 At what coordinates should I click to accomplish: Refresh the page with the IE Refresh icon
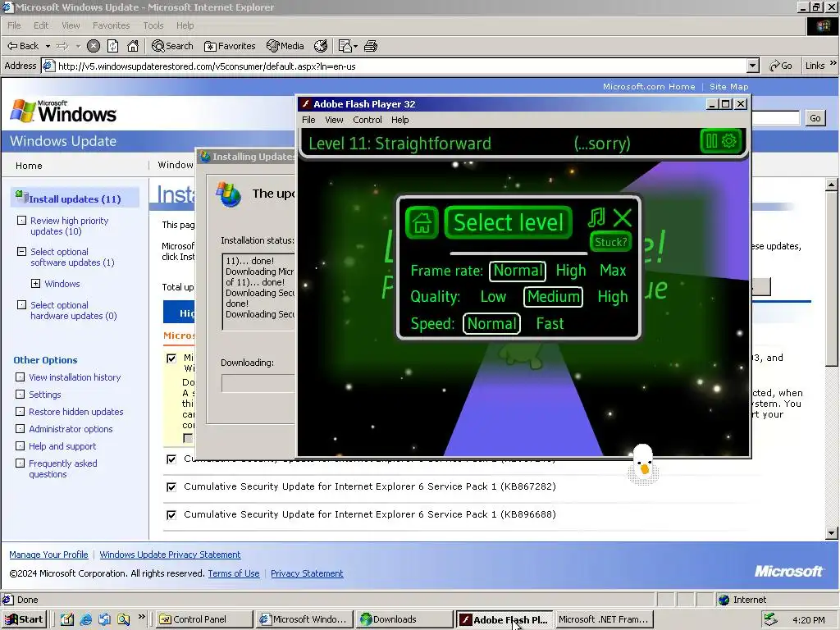[x=112, y=46]
